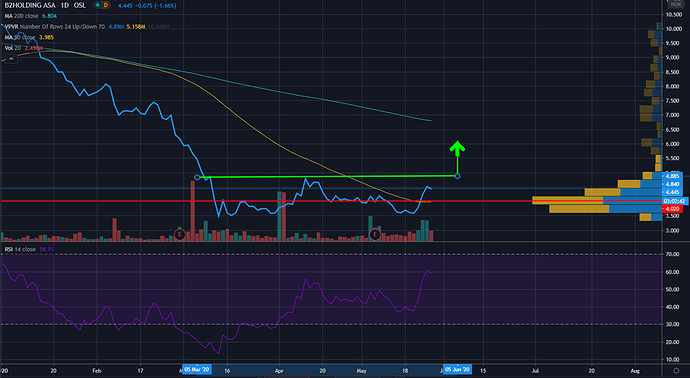Select the trend line's right anchor circle
Viewport: 690px width, 378px height.
(457, 176)
